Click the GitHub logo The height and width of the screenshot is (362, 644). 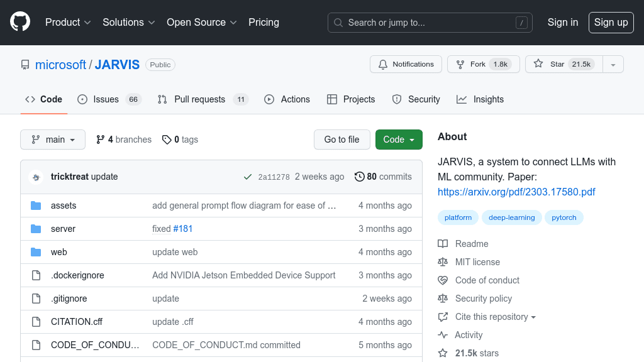[19, 22]
